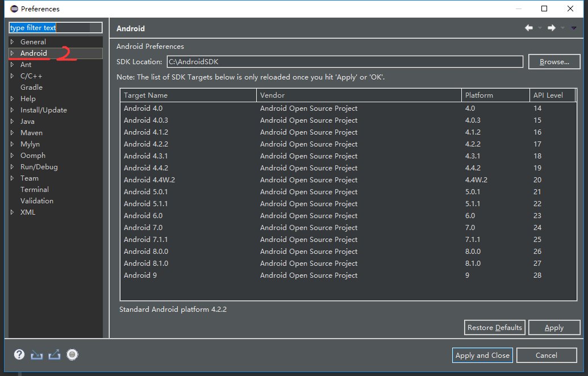588x376 pixels.
Task: Open the Gradle preferences page
Action: (31, 87)
